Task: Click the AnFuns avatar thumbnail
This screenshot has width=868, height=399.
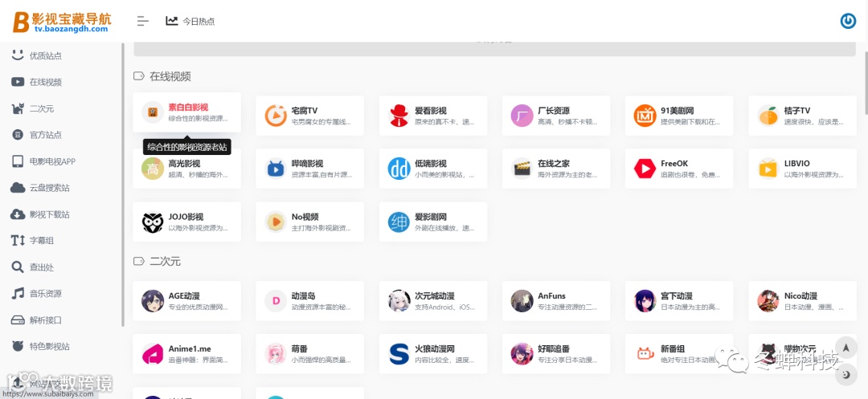Action: 522,300
